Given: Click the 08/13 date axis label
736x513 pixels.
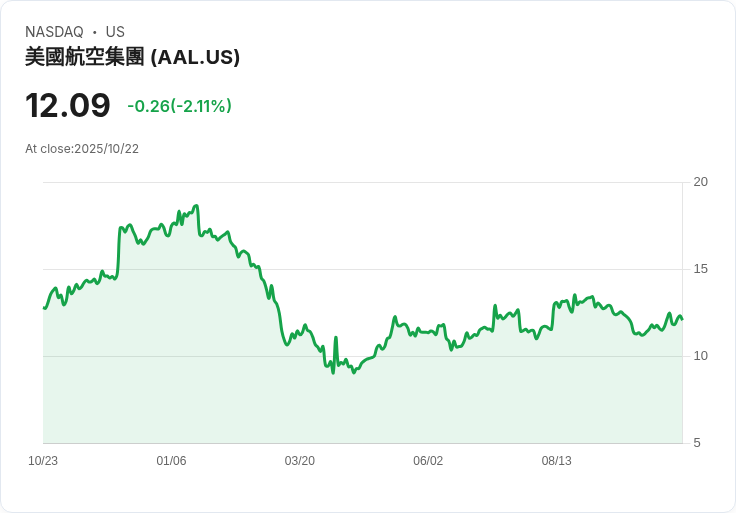Looking at the screenshot, I should [556, 461].
